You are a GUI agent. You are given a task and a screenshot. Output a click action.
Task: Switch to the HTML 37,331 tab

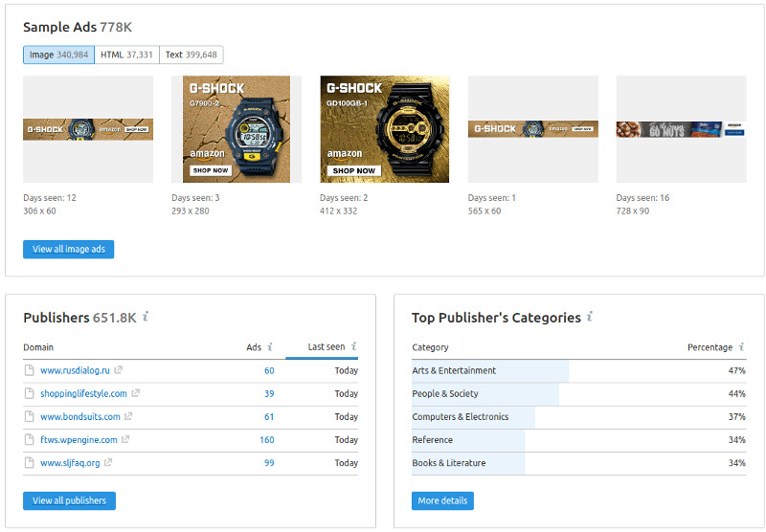point(126,55)
